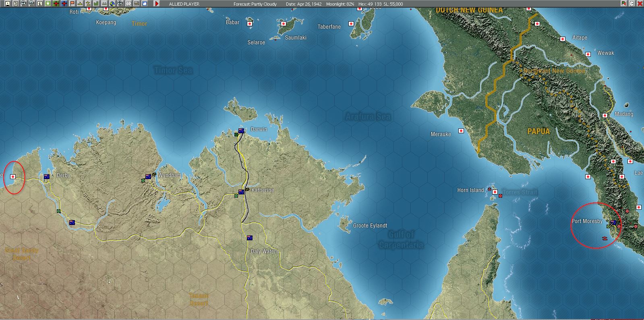This screenshot has width=644, height=320.
Task: Select the green unit marker below Wyndham flag
Action: coord(143,180)
